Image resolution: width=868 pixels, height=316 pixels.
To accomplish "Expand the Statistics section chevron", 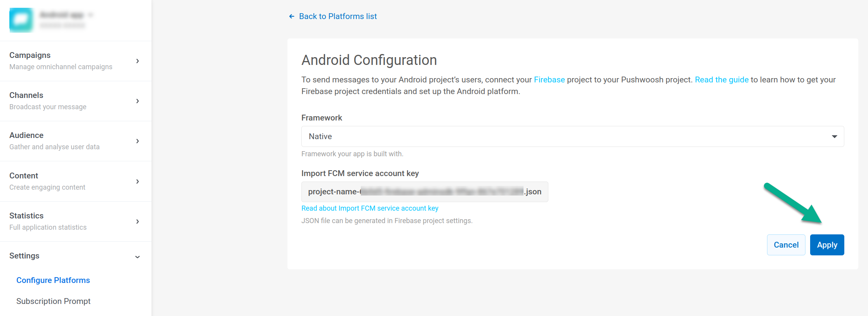I will pyautogui.click(x=137, y=222).
